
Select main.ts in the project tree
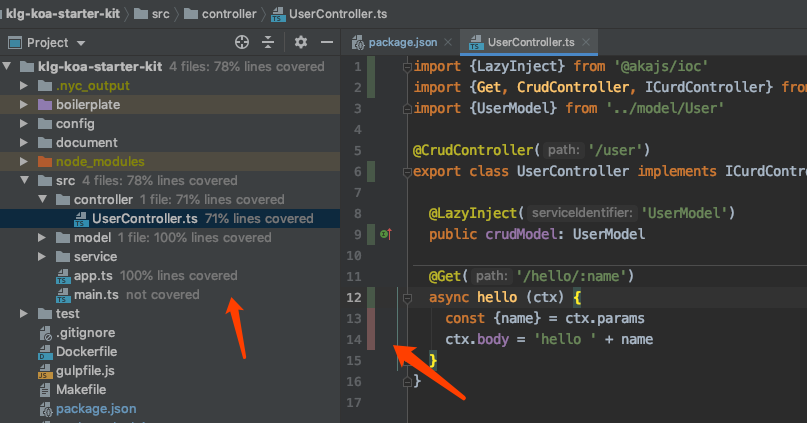96,295
